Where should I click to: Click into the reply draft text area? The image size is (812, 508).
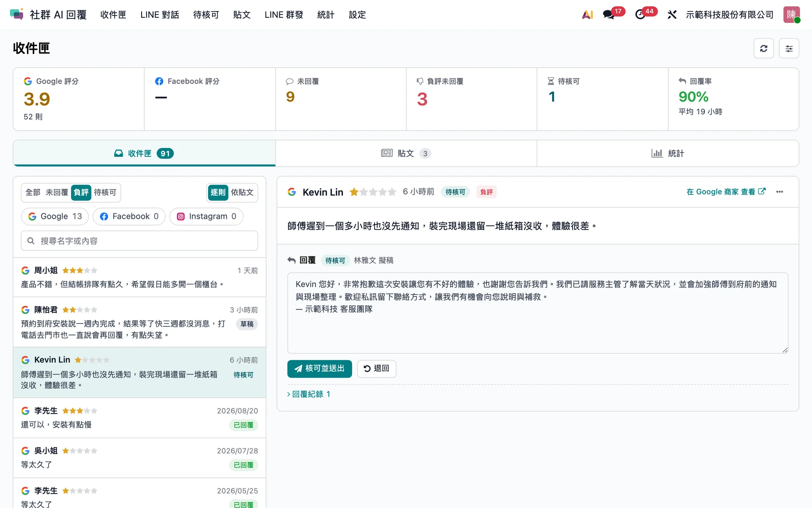[538, 313]
